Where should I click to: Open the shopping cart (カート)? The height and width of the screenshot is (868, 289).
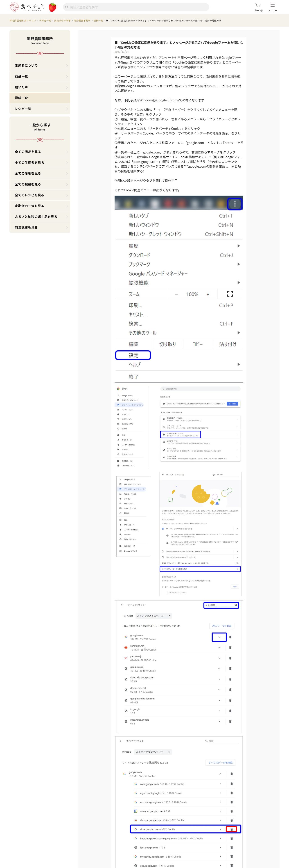[258, 7]
